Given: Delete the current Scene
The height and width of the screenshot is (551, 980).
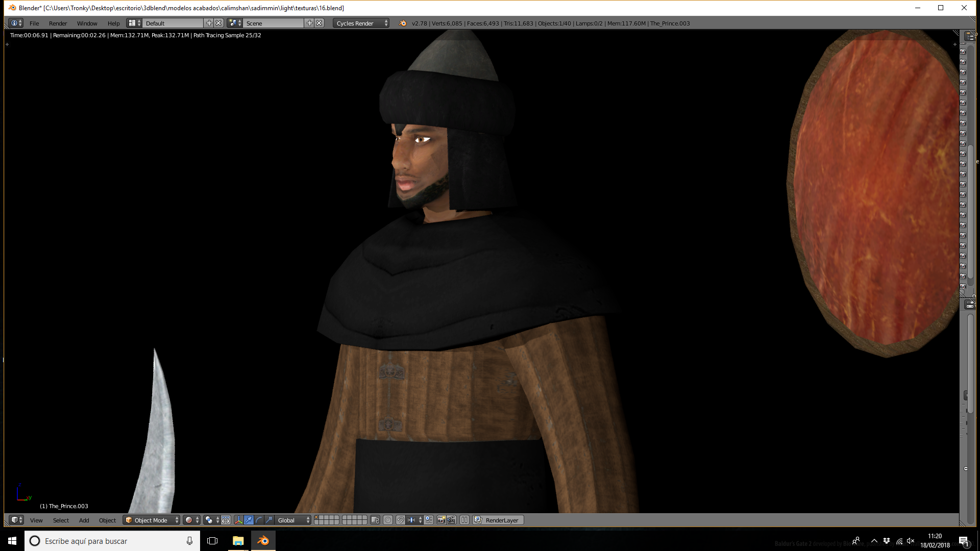Looking at the screenshot, I should click(319, 23).
